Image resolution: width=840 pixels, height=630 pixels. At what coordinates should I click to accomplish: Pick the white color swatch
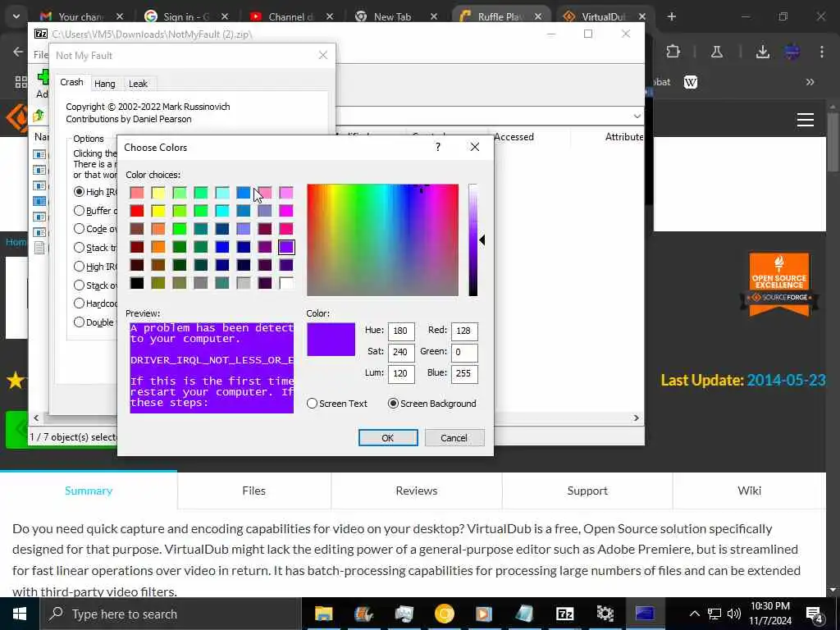tap(286, 283)
